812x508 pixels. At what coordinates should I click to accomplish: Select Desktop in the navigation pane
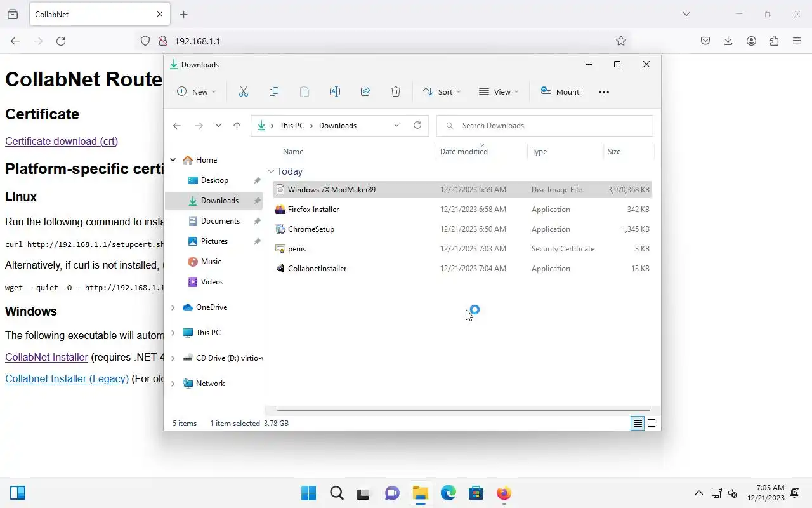[214, 180]
